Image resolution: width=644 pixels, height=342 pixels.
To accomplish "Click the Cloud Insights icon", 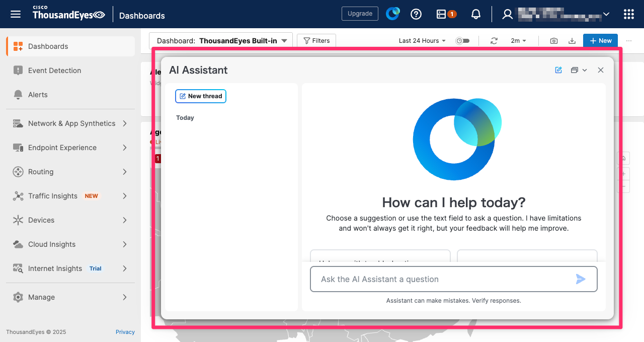I will point(18,244).
